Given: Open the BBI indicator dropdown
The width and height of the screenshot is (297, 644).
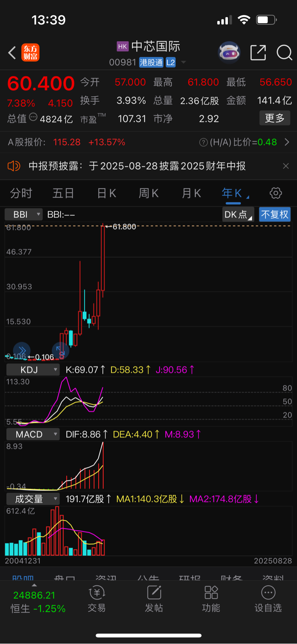Looking at the screenshot, I should click(x=24, y=215).
